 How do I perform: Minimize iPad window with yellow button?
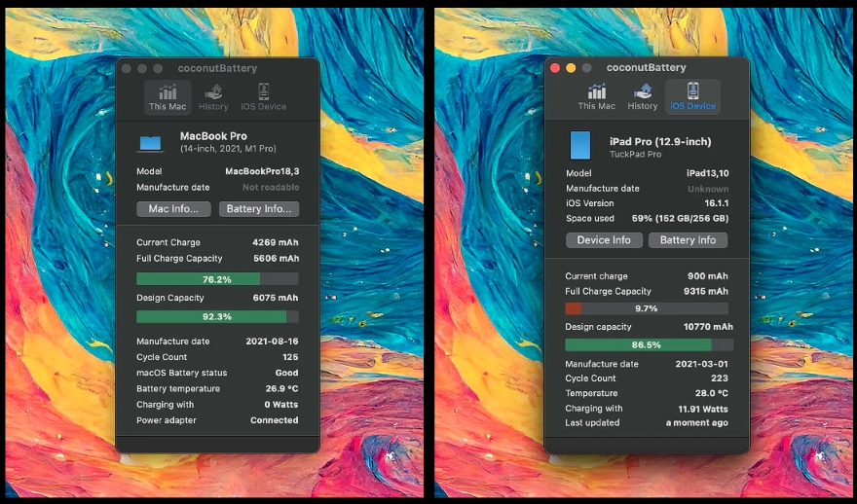572,68
